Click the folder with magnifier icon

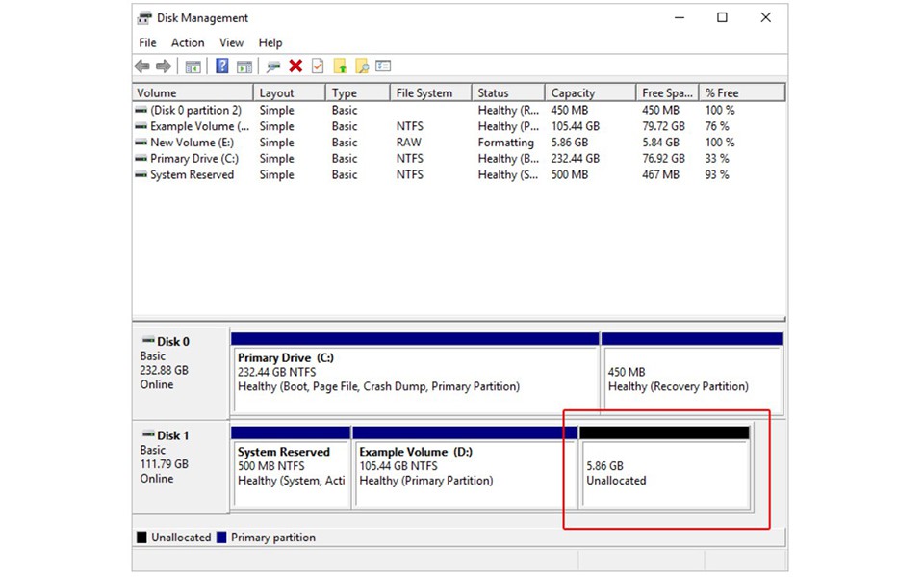pos(362,66)
